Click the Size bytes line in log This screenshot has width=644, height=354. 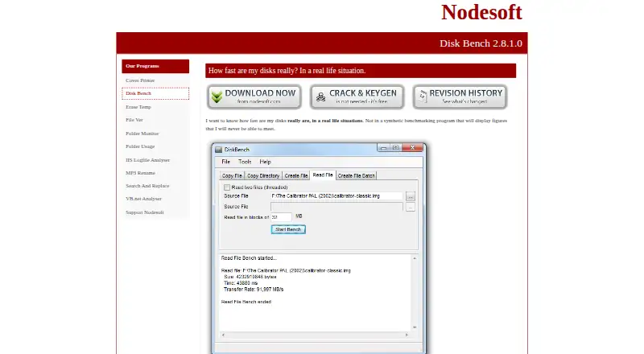coord(250,278)
